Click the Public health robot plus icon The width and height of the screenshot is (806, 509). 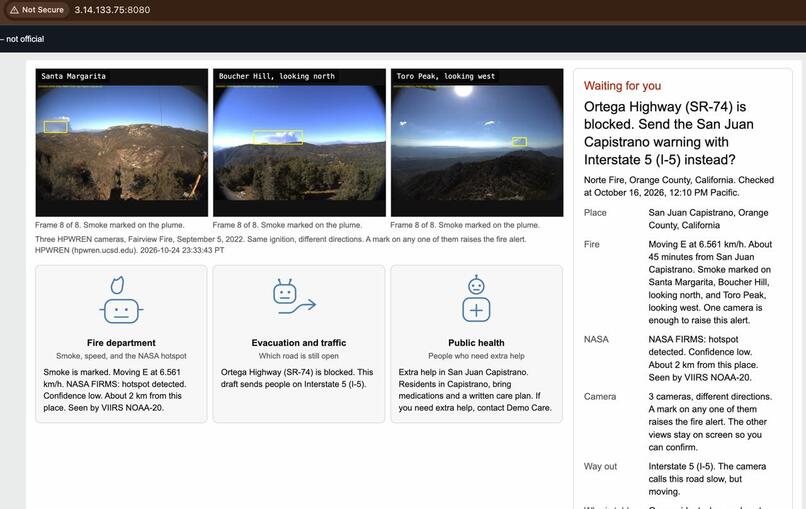(x=476, y=299)
